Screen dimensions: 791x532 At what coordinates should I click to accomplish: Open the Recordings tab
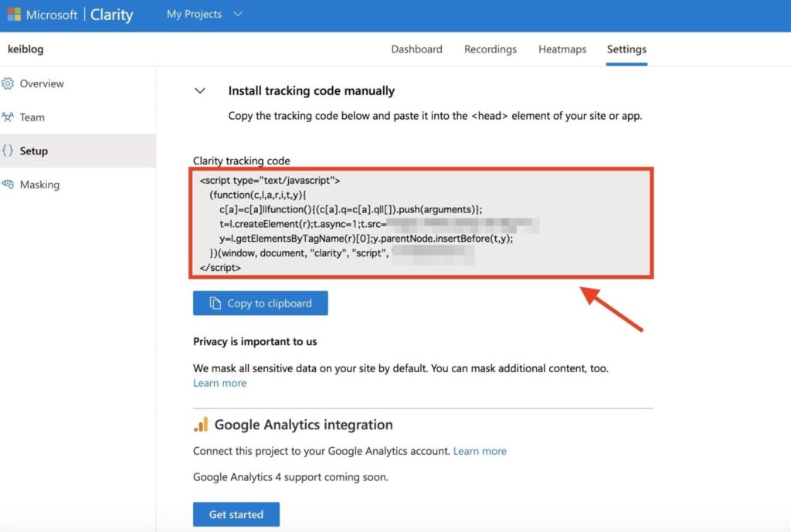pos(491,49)
